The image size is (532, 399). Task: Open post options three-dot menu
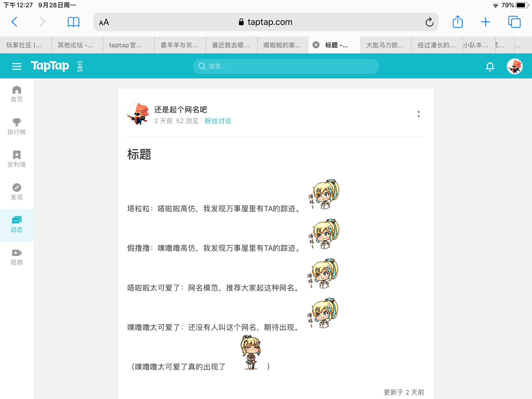point(418,114)
